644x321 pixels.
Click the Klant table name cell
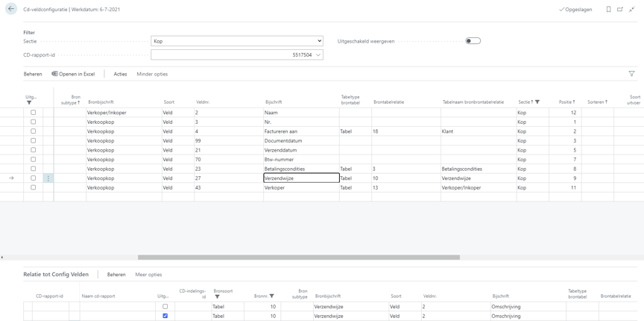pos(479,131)
